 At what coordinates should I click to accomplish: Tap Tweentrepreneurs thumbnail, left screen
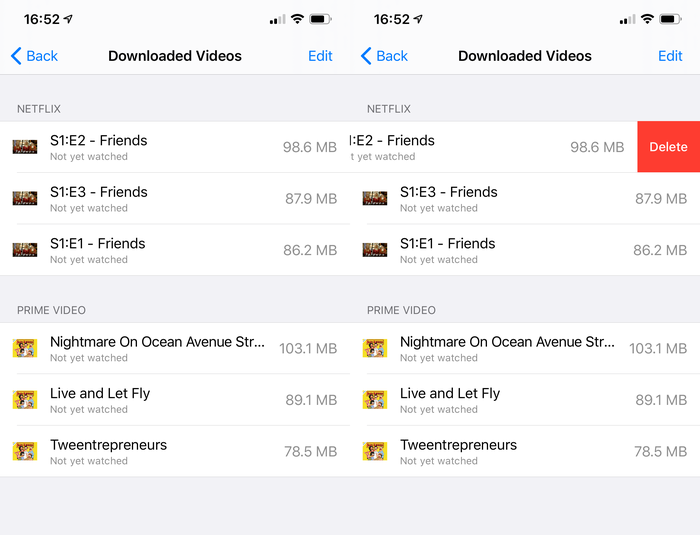pos(25,451)
